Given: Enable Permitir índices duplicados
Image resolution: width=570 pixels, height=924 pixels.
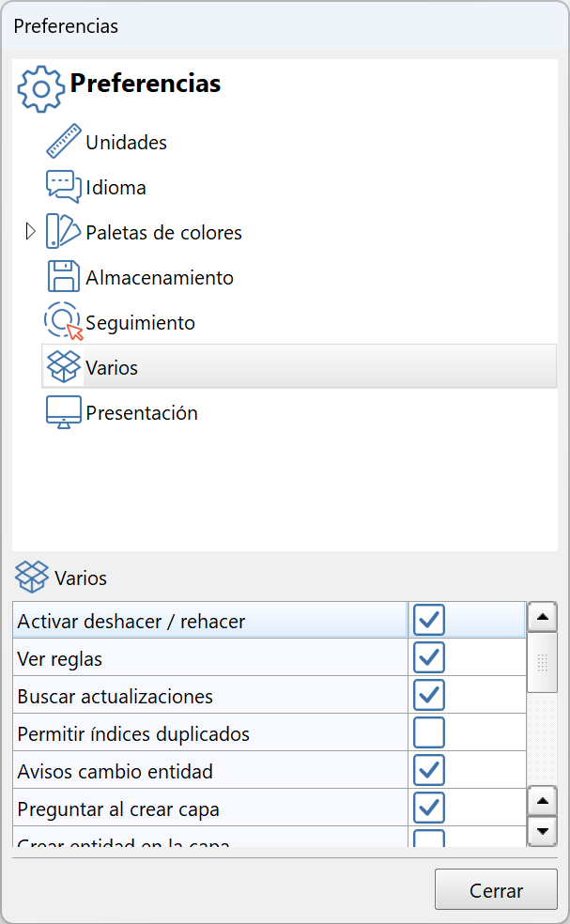Looking at the screenshot, I should pos(428,732).
